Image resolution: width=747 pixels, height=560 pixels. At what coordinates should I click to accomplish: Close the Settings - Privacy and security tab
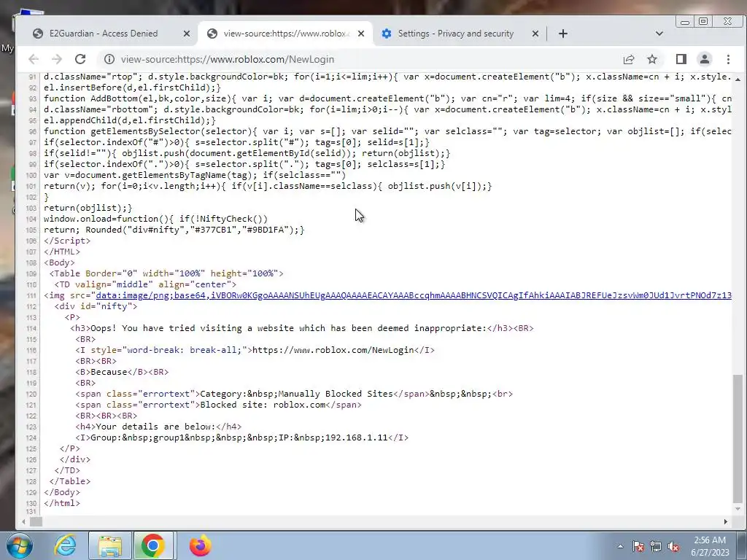tap(535, 34)
